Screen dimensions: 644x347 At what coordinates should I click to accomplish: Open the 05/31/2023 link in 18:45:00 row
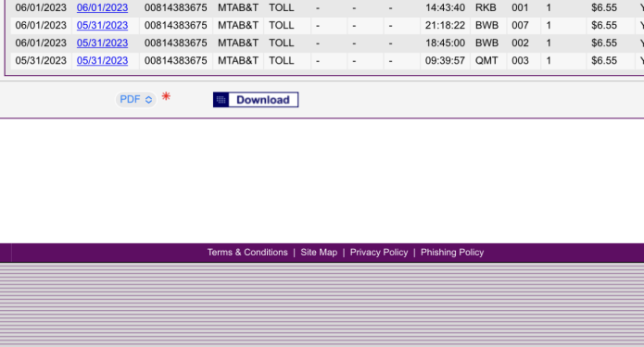pos(102,43)
